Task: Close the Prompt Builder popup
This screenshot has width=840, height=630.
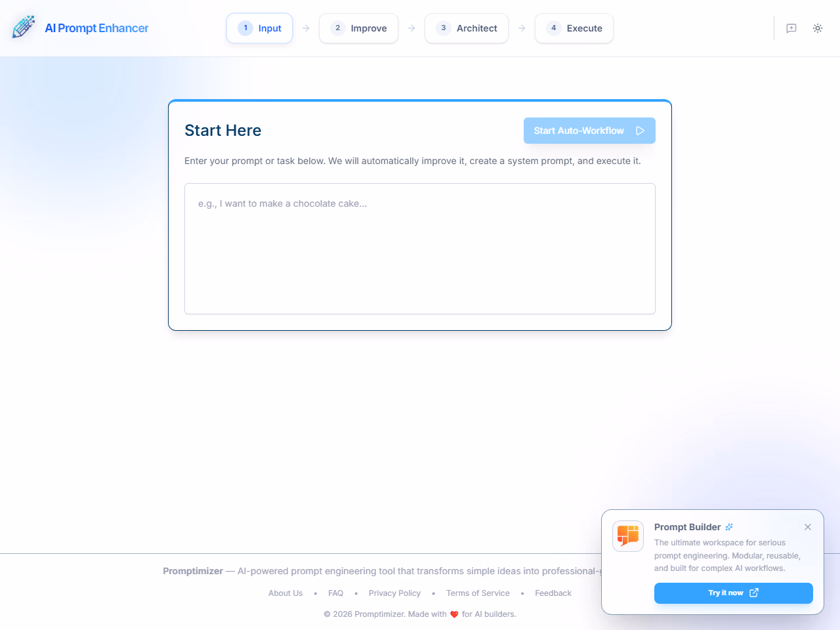Action: pyautogui.click(x=808, y=527)
